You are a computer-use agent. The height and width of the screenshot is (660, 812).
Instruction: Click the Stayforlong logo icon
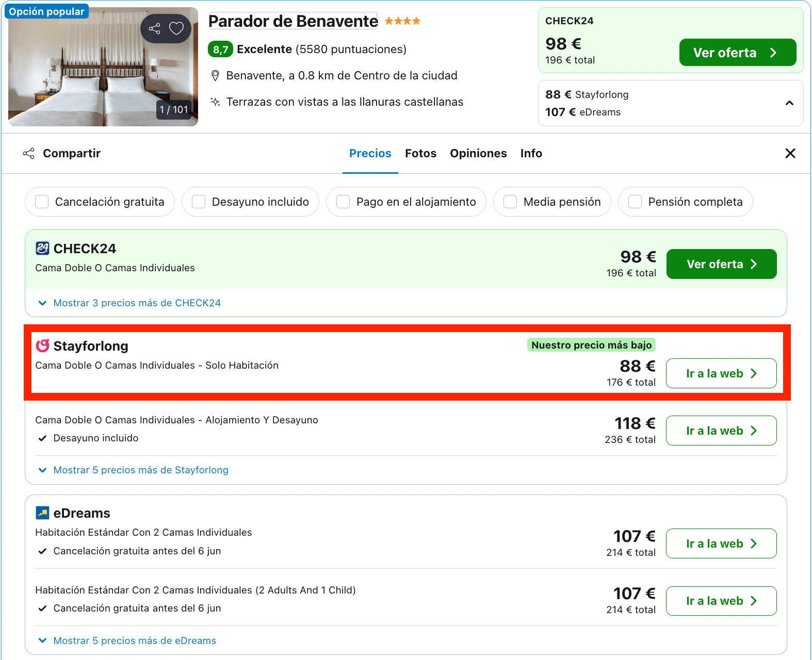(42, 346)
